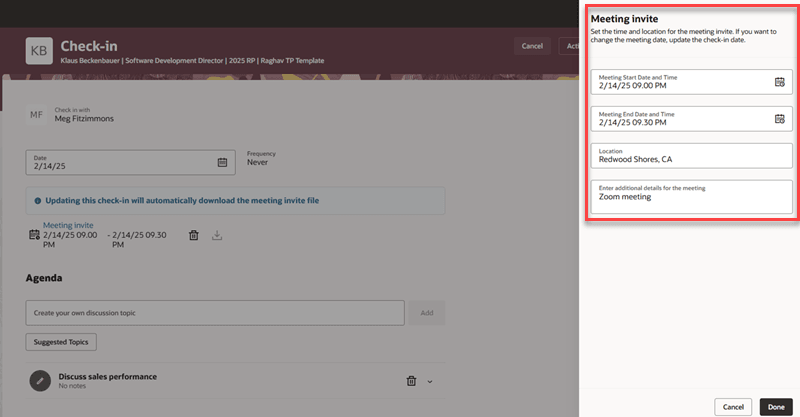Click the check-in Date field
Screen dimensions: 800x417
[131, 162]
